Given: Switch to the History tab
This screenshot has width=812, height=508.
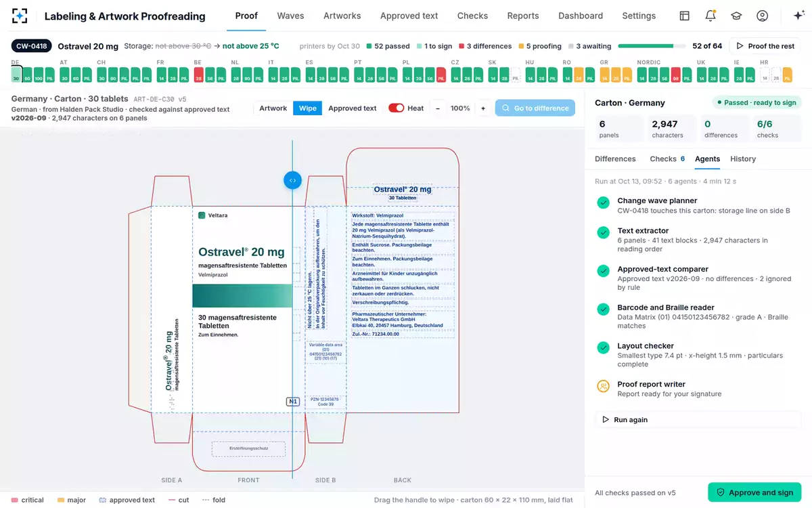Looking at the screenshot, I should 743,159.
